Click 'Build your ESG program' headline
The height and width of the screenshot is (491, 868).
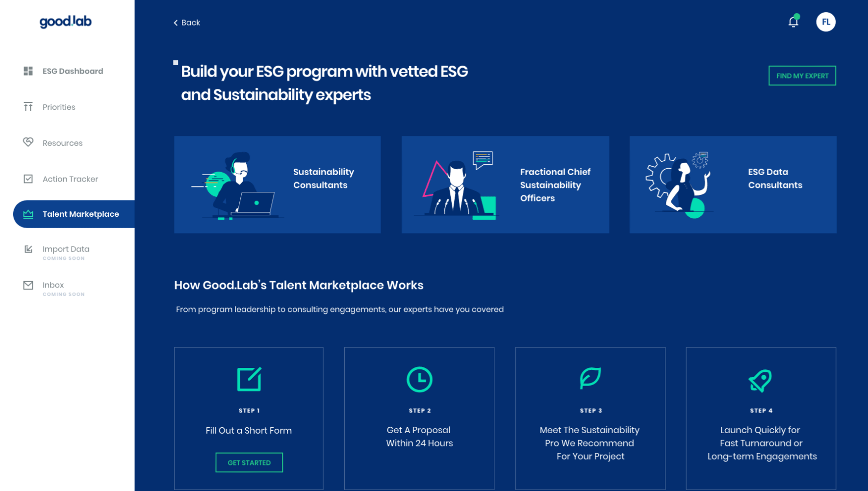tap(324, 83)
